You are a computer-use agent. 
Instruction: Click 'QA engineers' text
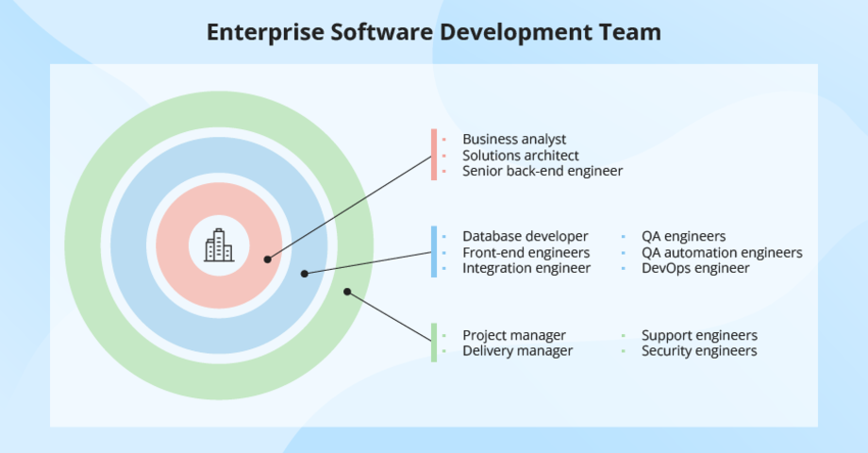684,237
